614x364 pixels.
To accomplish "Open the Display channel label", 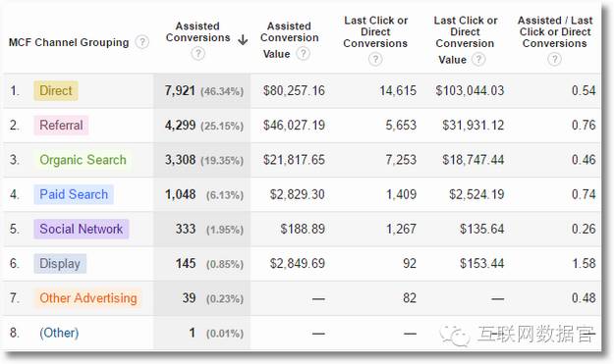I will click(x=60, y=264).
